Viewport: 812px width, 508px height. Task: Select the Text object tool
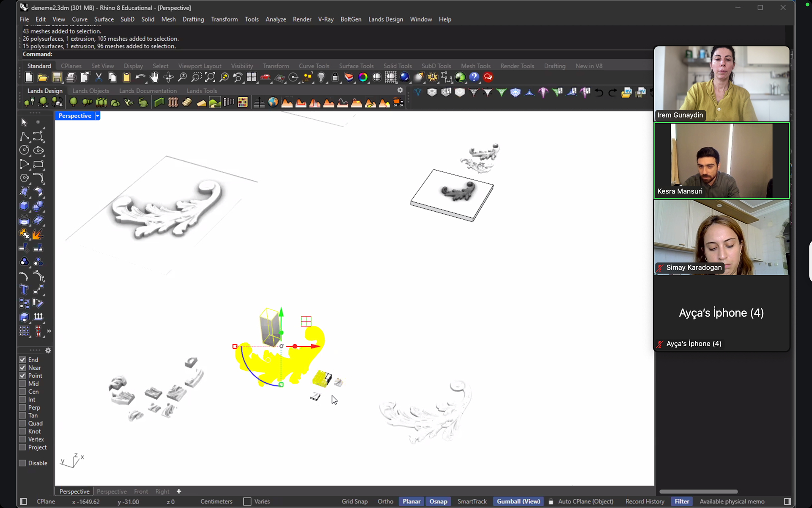tap(24, 290)
